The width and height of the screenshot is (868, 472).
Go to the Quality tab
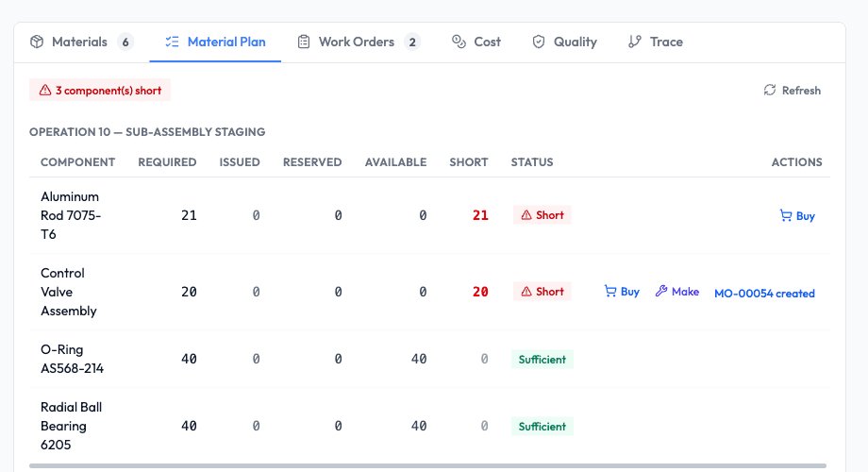click(564, 42)
